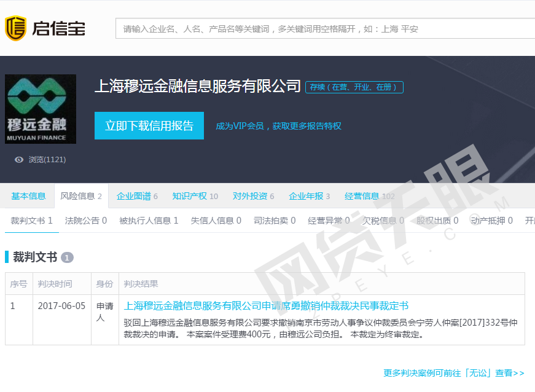Image resolution: width=535 pixels, height=392 pixels.
Task: Select the 法院公告 sub-tab
Action: 85,221
